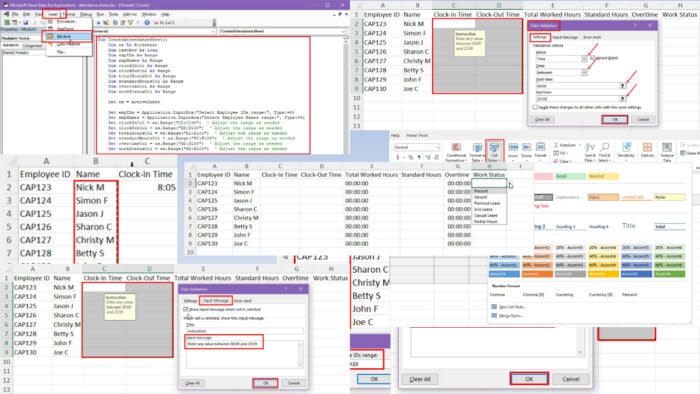700x394 pixels.
Task: Toggle the Ignore blank checkbox
Action: [x=592, y=58]
